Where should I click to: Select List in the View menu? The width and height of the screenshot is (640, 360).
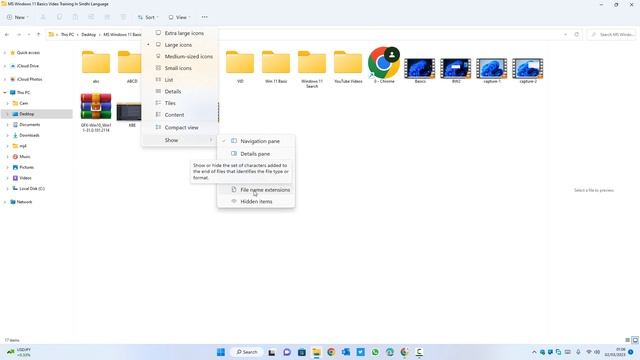click(180, 80)
